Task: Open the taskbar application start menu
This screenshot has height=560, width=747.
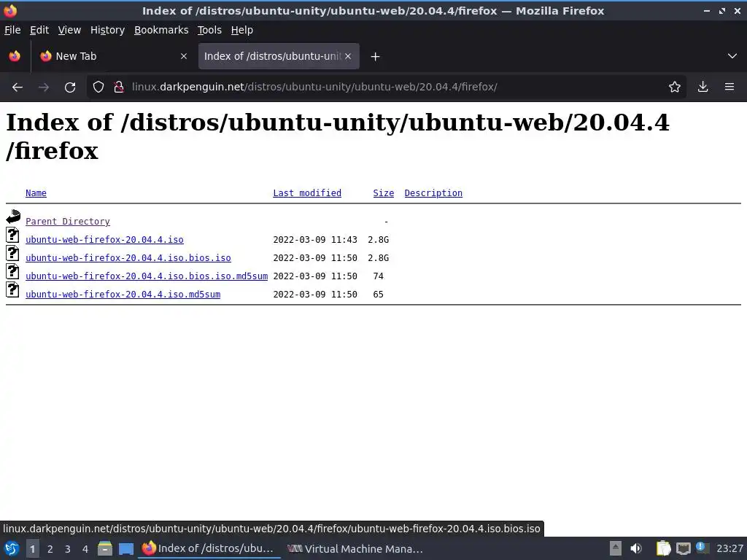Action: coord(12,548)
